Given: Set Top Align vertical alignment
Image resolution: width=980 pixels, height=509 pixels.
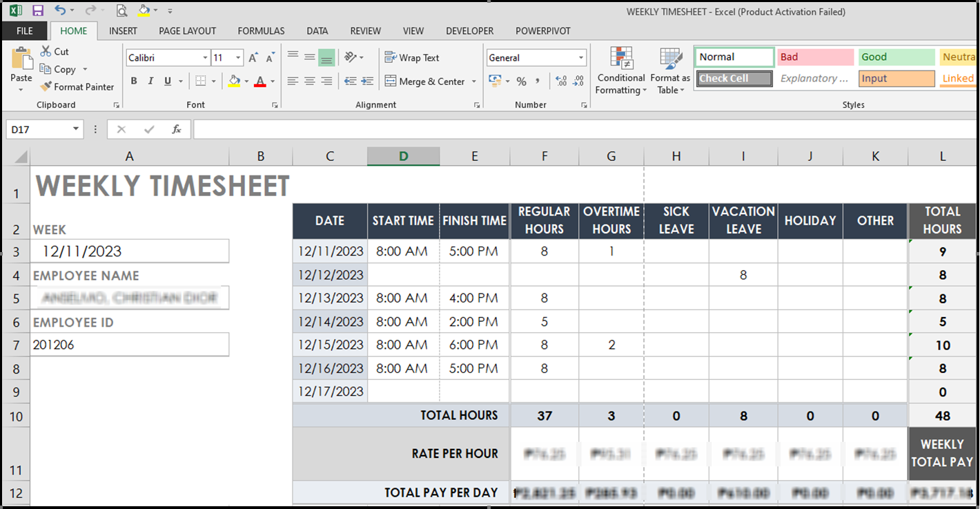Looking at the screenshot, I should [x=293, y=57].
